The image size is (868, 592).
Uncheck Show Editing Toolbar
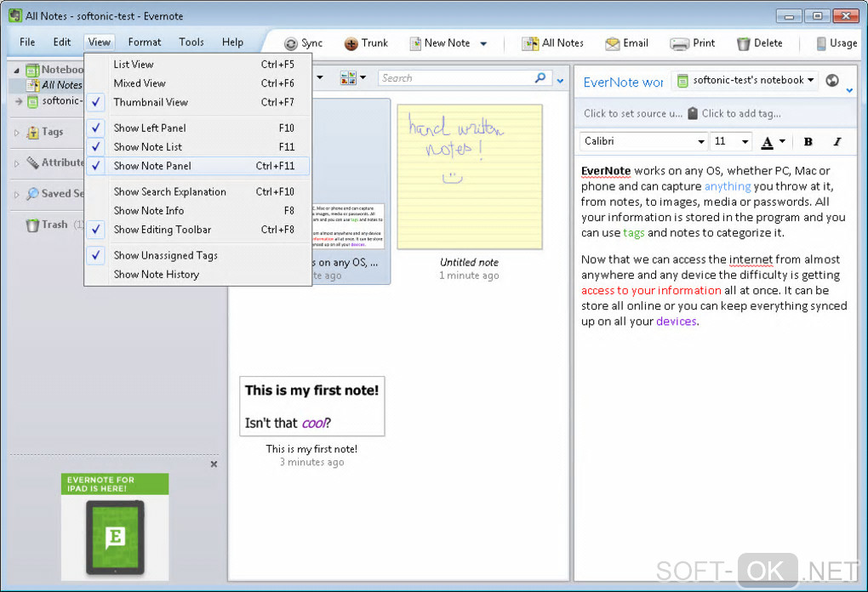pyautogui.click(x=198, y=230)
